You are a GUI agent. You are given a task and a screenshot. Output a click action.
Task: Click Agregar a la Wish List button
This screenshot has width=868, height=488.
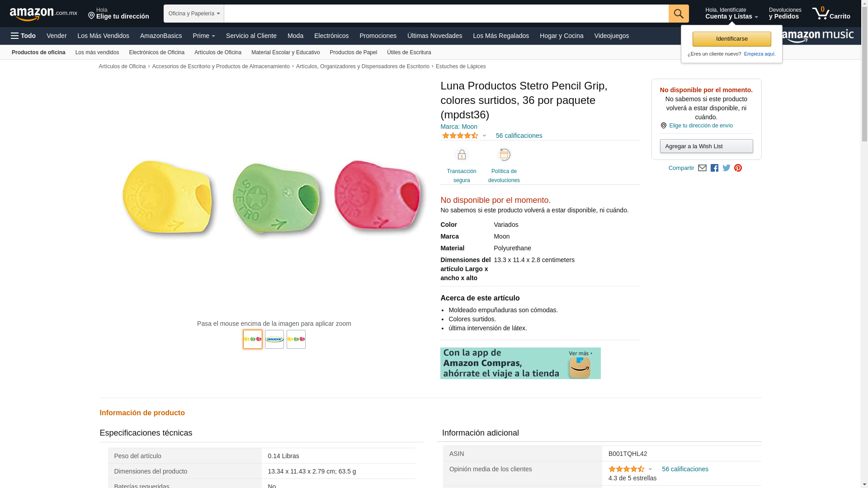click(706, 146)
